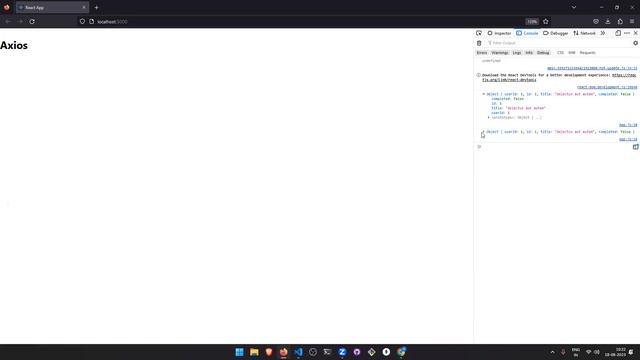Image resolution: width=640 pixels, height=360 pixels.
Task: Switch to Inspector tab
Action: point(499,33)
